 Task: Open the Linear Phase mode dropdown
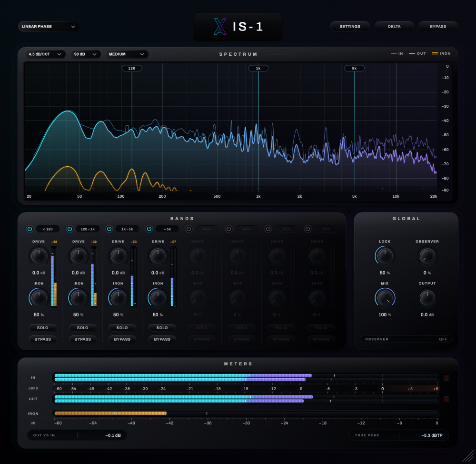pos(48,26)
